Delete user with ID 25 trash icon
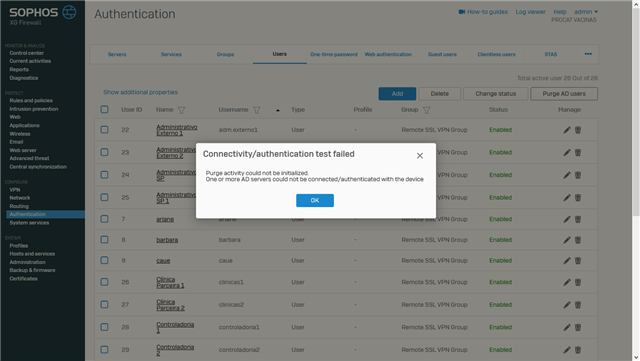This screenshot has height=361, width=640. click(578, 198)
